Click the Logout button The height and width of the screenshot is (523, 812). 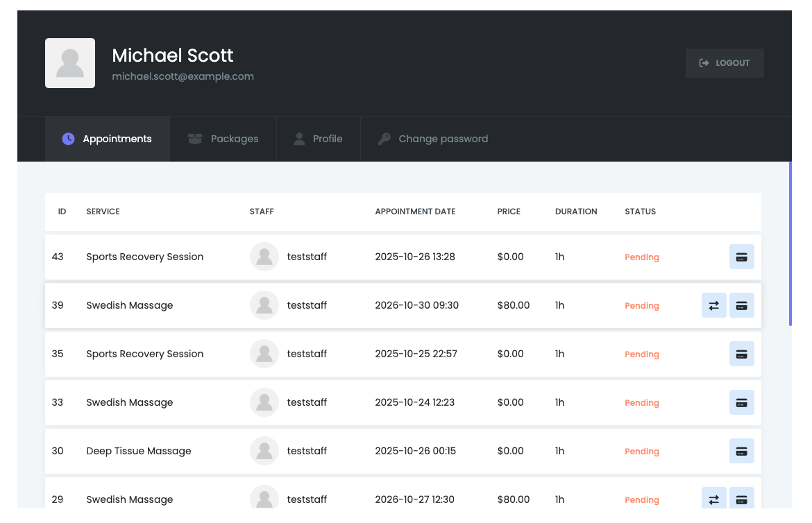coord(725,63)
